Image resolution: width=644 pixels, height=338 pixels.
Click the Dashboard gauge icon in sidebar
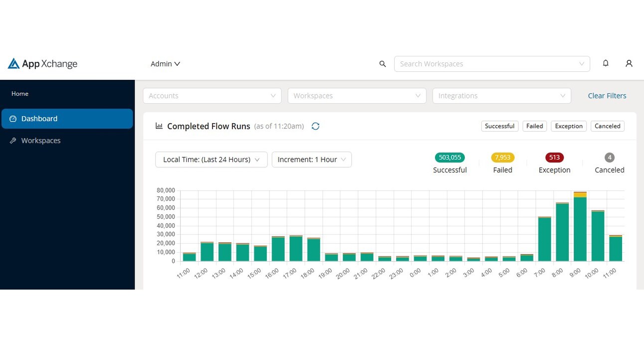(13, 119)
